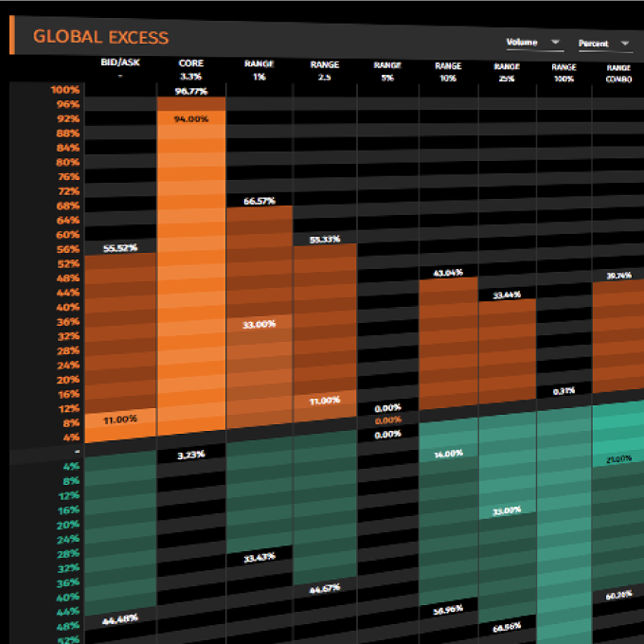The image size is (644, 644).
Task: Click the 55.33% value in RANGE 2.5
Action: (325, 240)
